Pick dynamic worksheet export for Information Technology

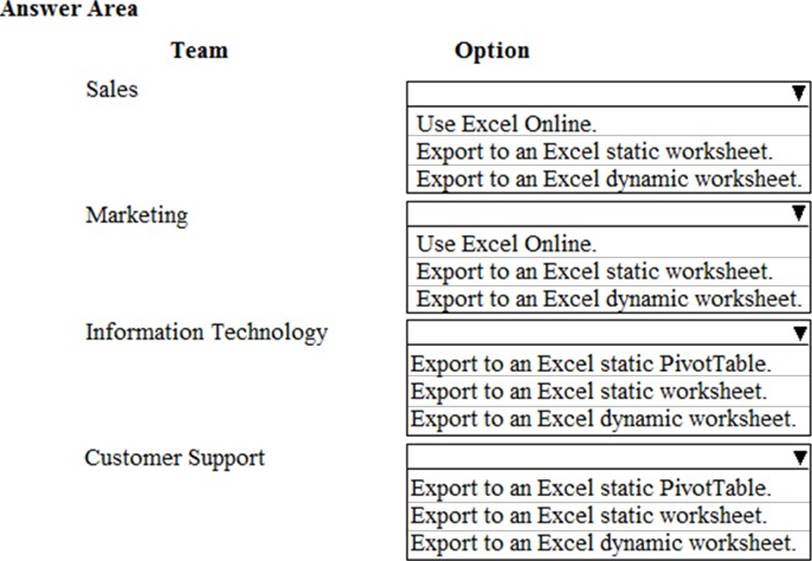click(x=603, y=419)
